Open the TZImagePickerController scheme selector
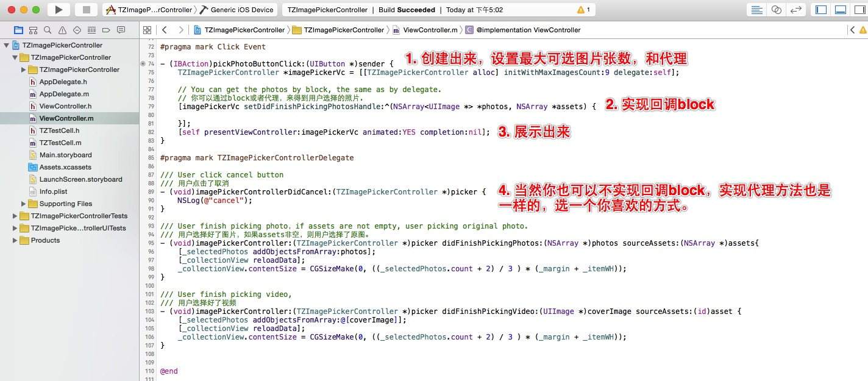The width and height of the screenshot is (868, 381). point(150,10)
